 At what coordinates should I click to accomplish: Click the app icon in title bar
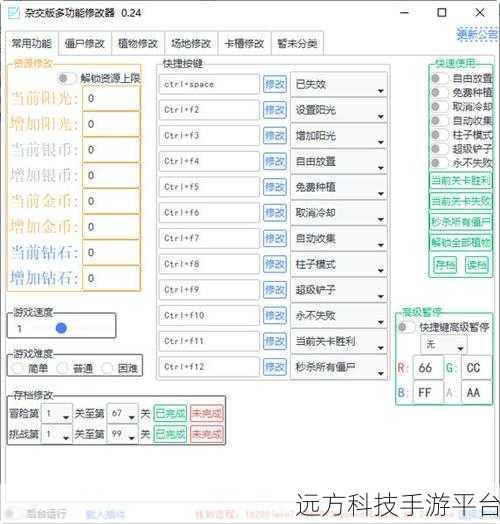[x=14, y=13]
